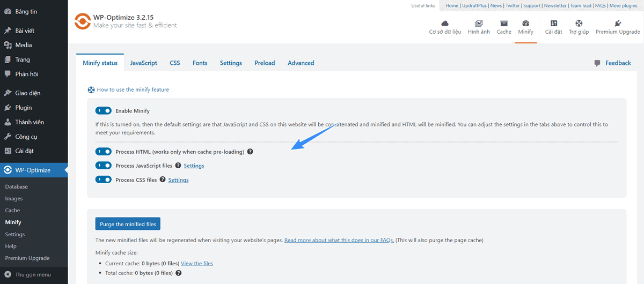Open the UpdraftPlus useful link
This screenshot has height=284, width=644.
point(474,5)
